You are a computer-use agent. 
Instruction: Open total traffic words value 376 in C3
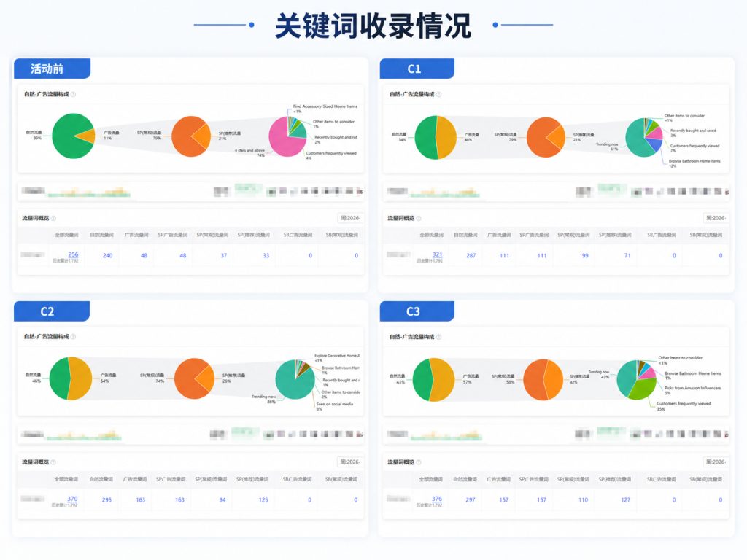(x=437, y=499)
